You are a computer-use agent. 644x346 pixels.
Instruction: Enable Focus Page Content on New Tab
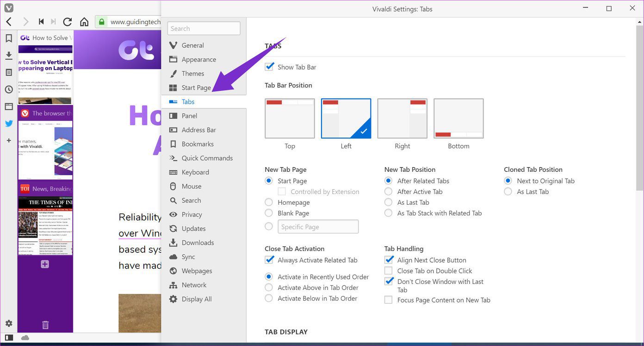point(389,300)
